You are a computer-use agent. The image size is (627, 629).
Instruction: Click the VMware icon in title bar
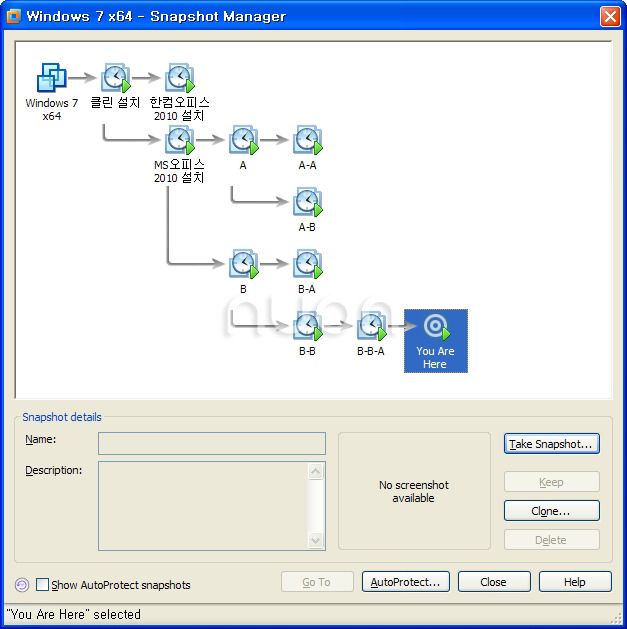coord(13,16)
